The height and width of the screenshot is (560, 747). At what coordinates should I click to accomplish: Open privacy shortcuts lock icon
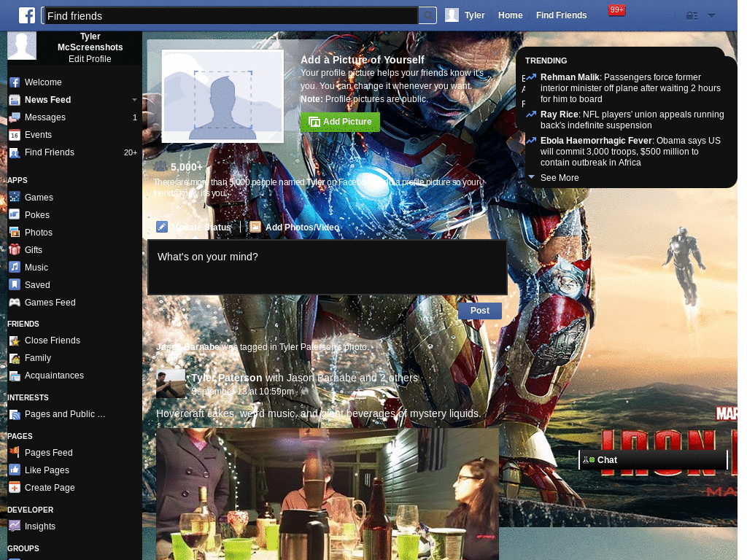click(x=692, y=16)
